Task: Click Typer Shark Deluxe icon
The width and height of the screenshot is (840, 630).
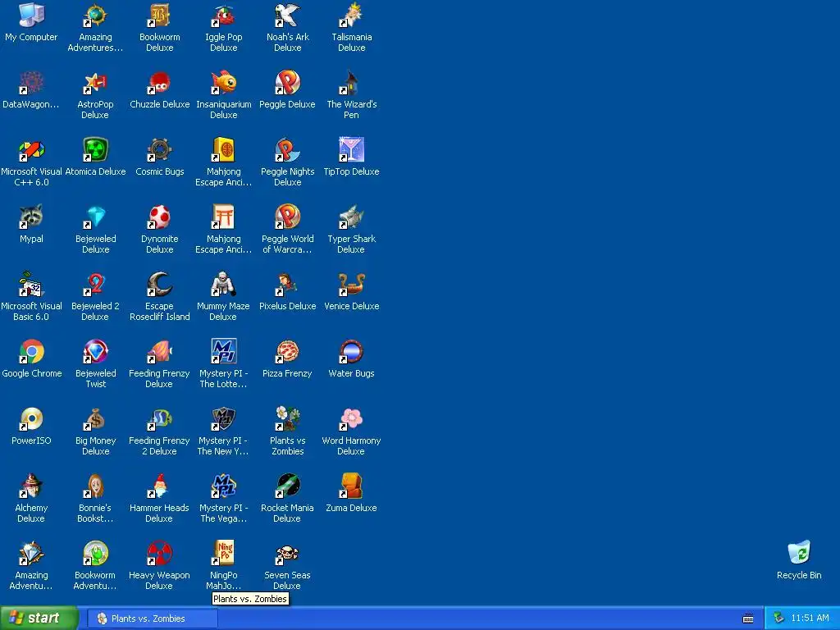Action: pyautogui.click(x=351, y=217)
